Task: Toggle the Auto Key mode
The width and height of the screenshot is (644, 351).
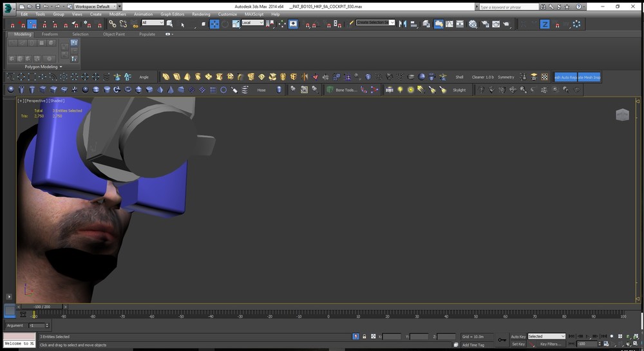Action: (518, 336)
